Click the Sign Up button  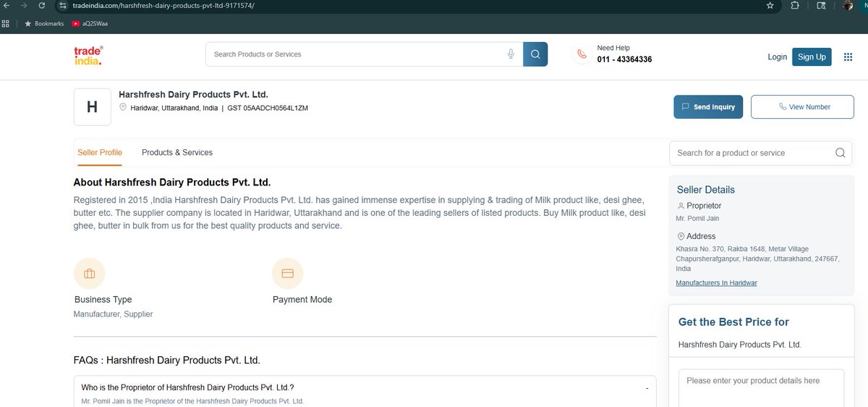click(812, 56)
